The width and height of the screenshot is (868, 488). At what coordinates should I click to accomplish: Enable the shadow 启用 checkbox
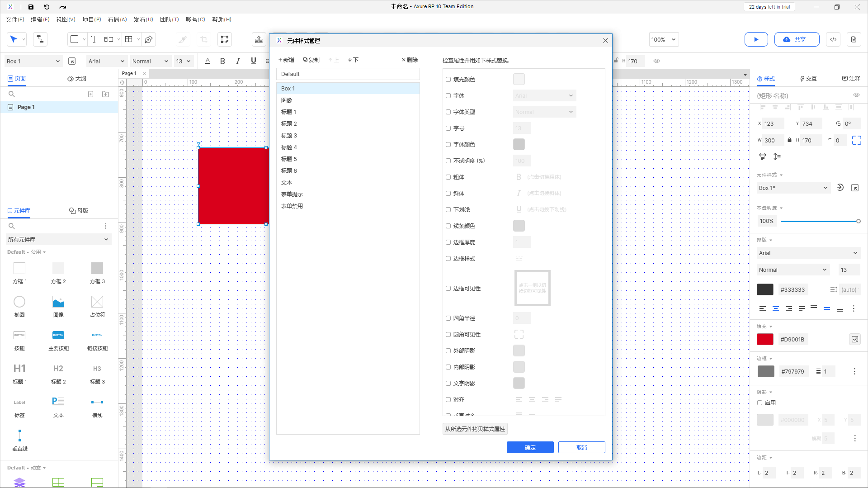[x=759, y=403]
